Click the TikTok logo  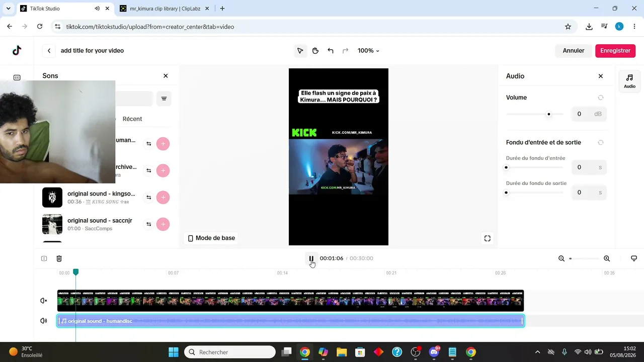click(17, 50)
